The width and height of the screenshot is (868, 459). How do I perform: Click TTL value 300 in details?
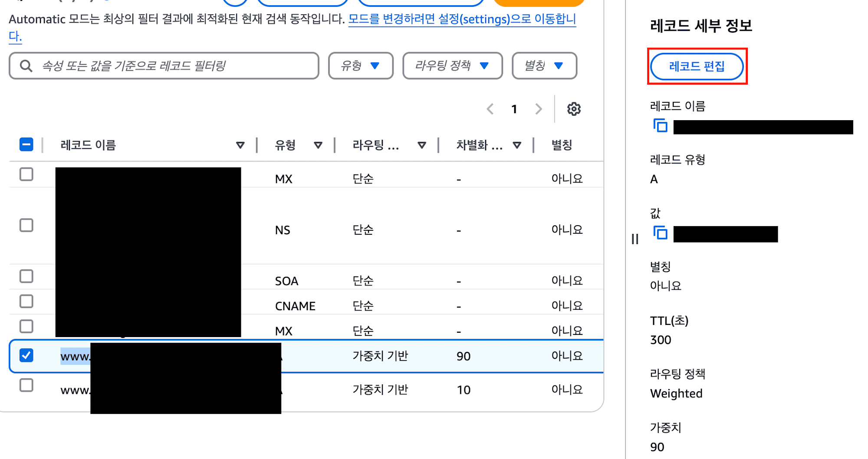(661, 340)
